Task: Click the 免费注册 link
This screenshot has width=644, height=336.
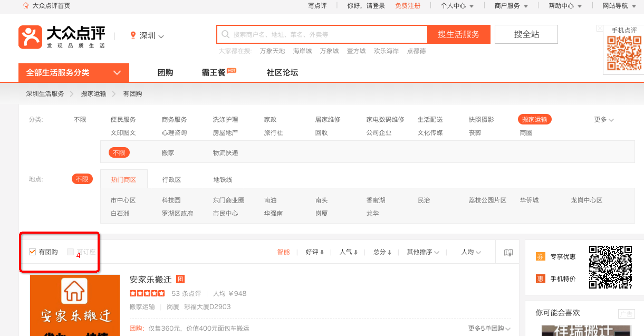Action: [x=408, y=6]
